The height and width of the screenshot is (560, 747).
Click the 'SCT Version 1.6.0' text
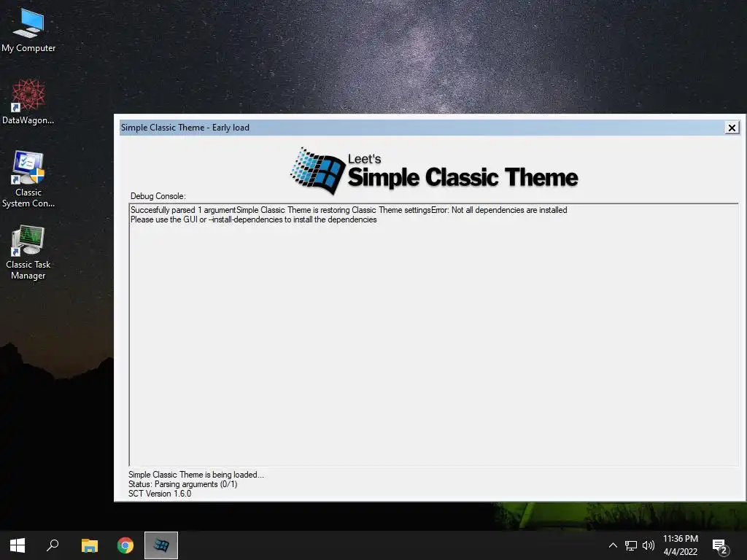160,494
